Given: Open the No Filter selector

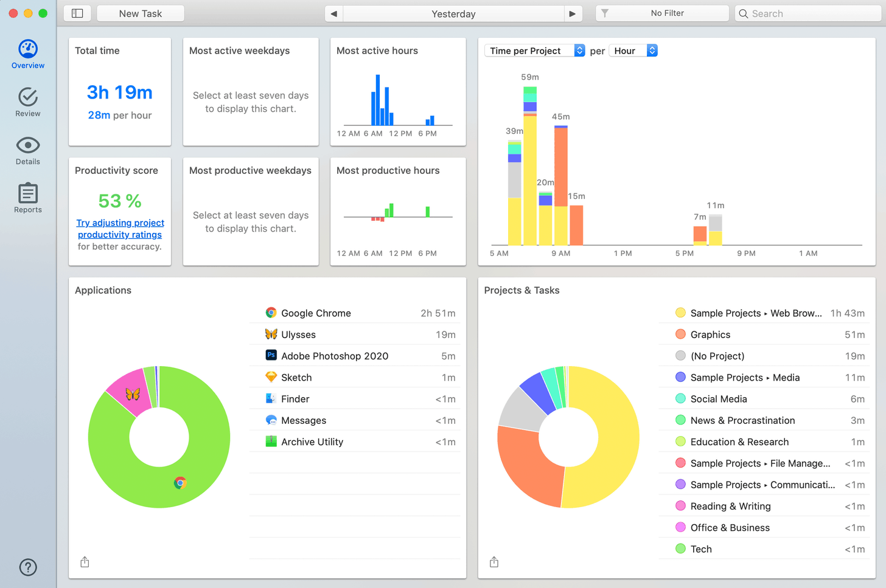Looking at the screenshot, I should coord(662,13).
